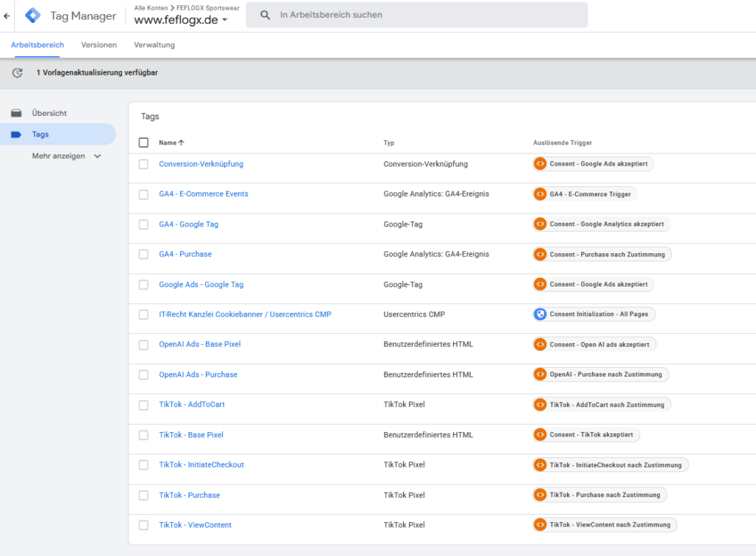Check the Conversion-Verknüpfung tag checkbox
The width and height of the screenshot is (756, 556).
(144, 165)
